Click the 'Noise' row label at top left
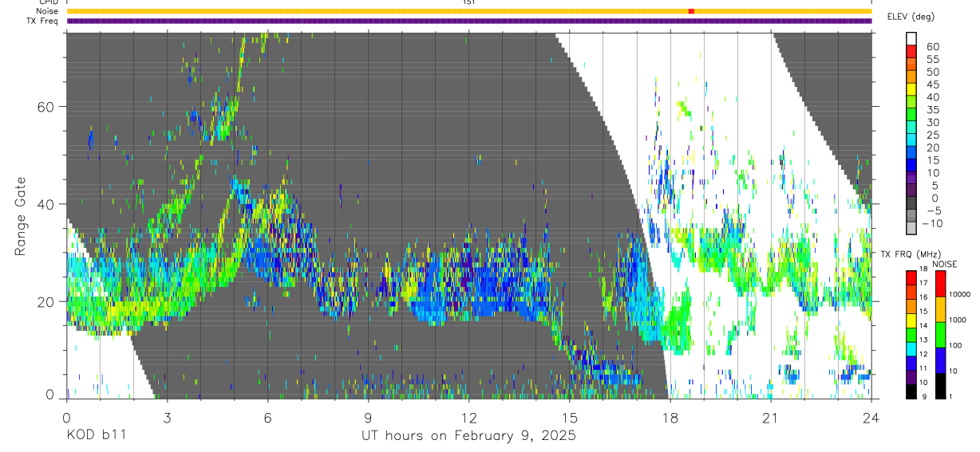The width and height of the screenshot is (980, 452). tap(47, 11)
